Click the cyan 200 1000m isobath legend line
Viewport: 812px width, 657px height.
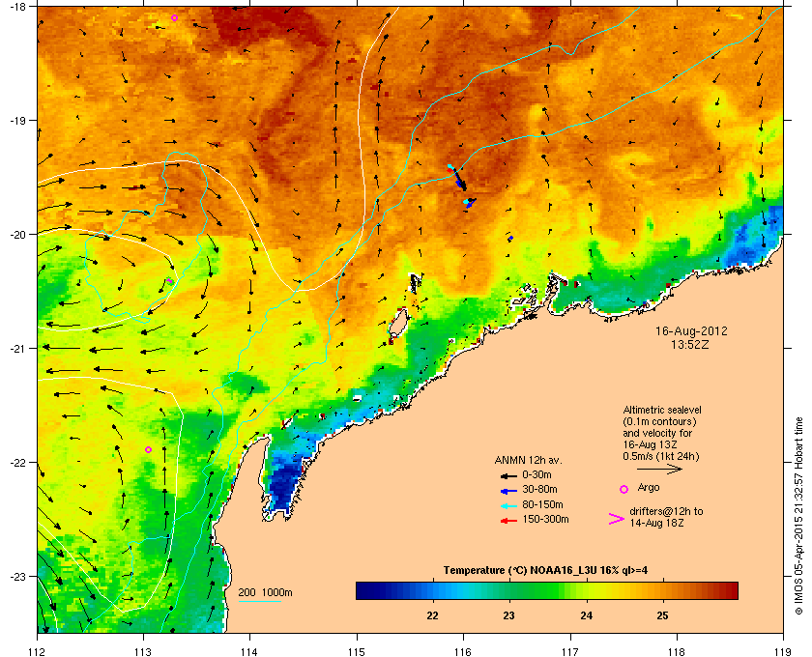[x=259, y=602]
